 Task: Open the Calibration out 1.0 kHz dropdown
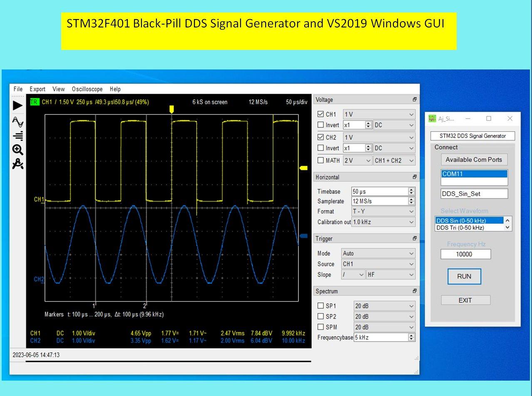(383, 222)
